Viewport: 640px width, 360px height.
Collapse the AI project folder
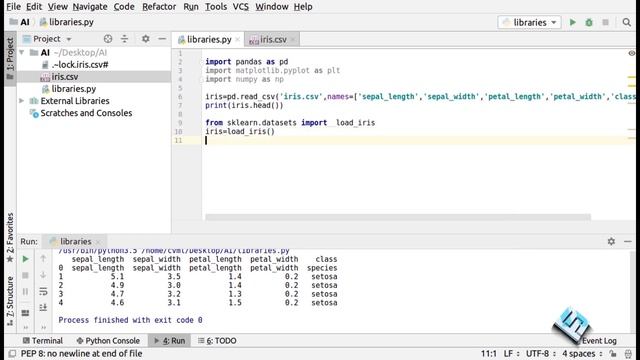coord(22,53)
